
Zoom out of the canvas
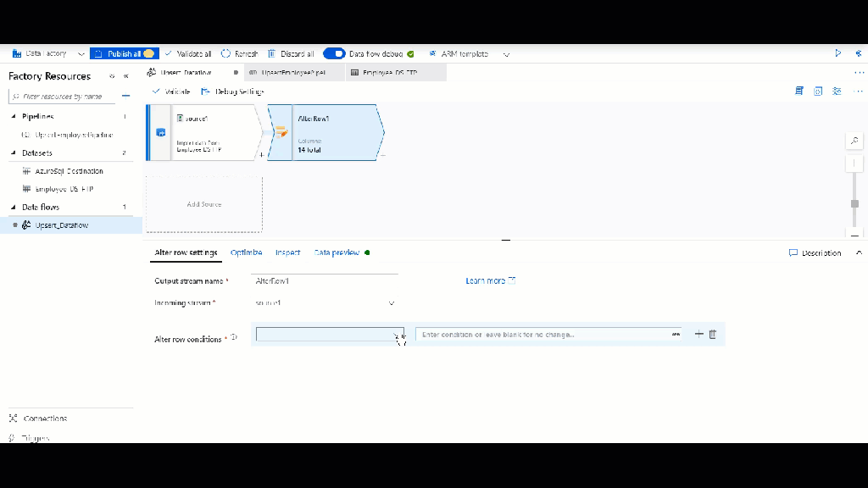[854, 236]
